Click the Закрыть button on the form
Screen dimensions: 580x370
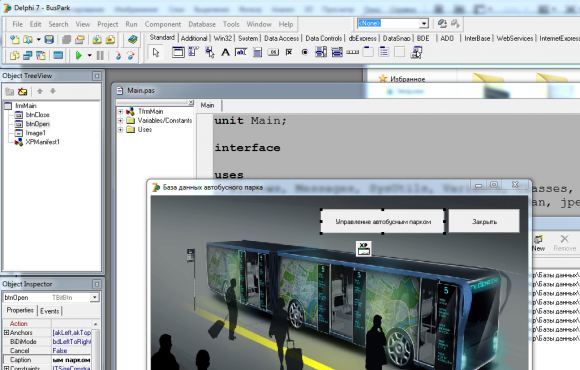pyautogui.click(x=484, y=222)
